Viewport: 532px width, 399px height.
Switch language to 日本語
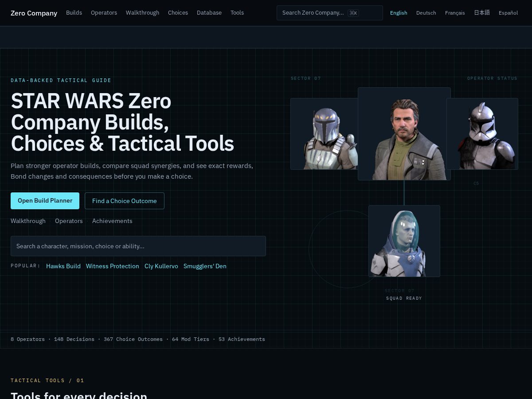pyautogui.click(x=482, y=13)
